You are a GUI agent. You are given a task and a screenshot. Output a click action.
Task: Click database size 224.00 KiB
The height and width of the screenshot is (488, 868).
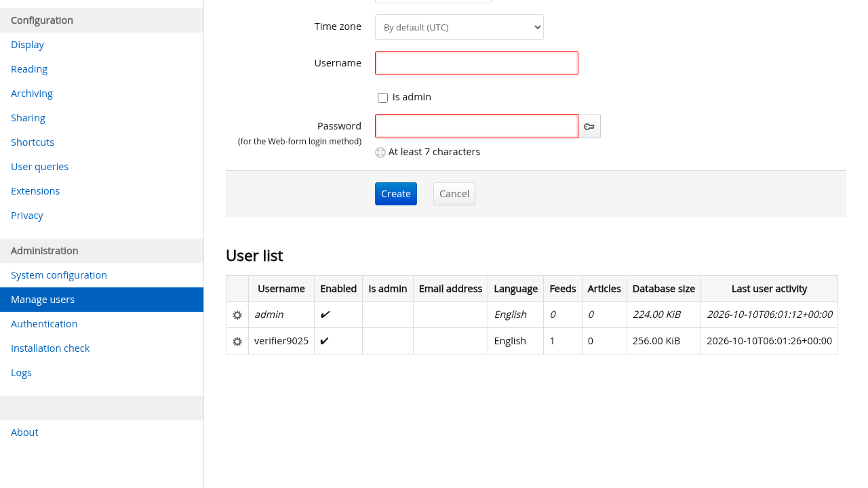tap(664, 314)
